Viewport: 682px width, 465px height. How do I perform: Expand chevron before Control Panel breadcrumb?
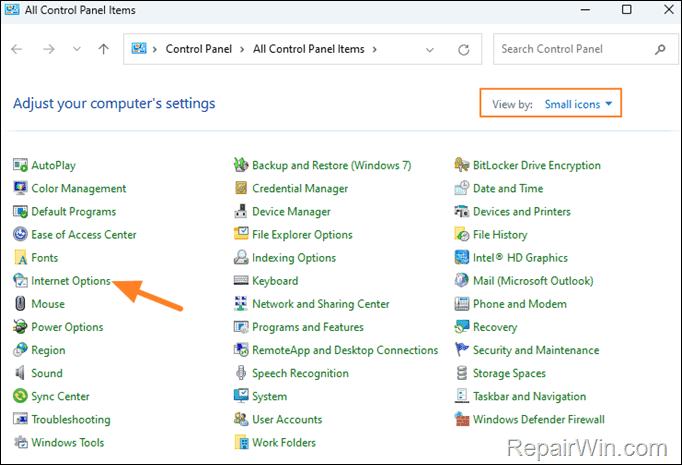point(154,49)
